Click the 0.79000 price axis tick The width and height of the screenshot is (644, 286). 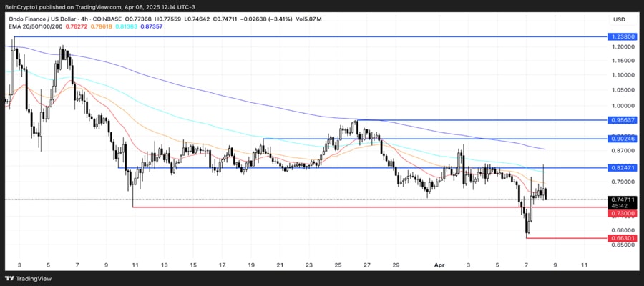pyautogui.click(x=623, y=182)
